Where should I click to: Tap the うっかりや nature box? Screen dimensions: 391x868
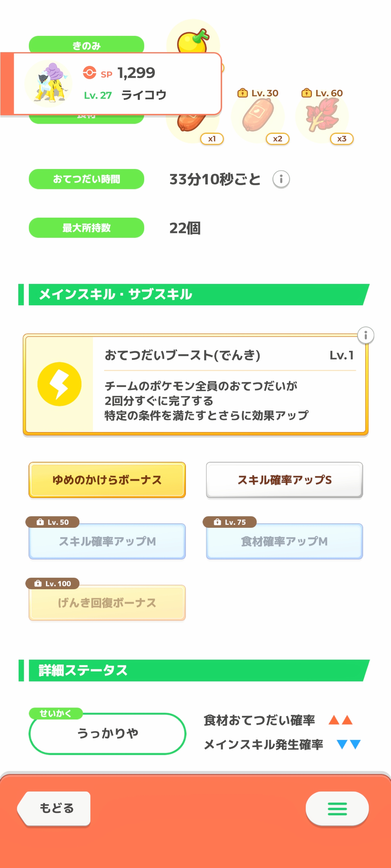click(107, 733)
